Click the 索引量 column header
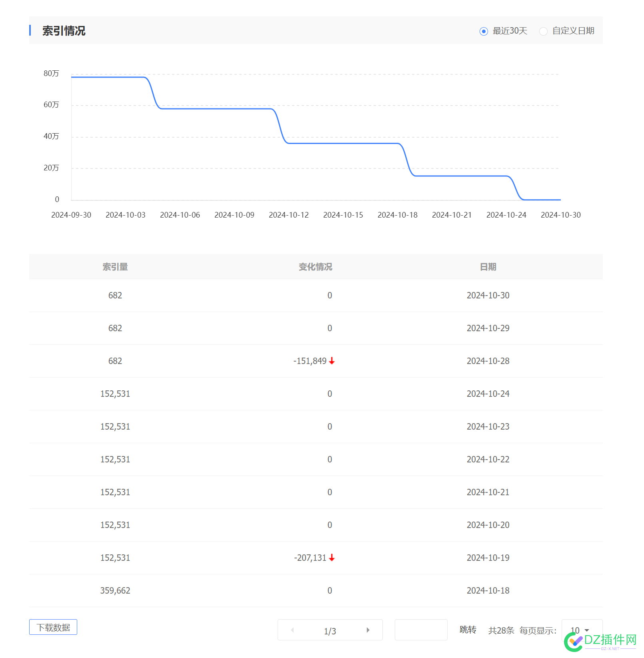The width and height of the screenshot is (644, 658). pos(115,267)
